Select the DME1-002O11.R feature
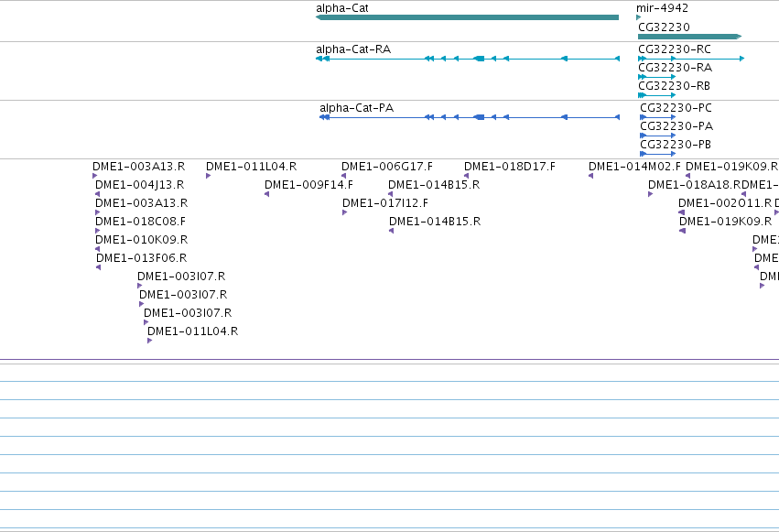The width and height of the screenshot is (779, 532). click(x=682, y=212)
